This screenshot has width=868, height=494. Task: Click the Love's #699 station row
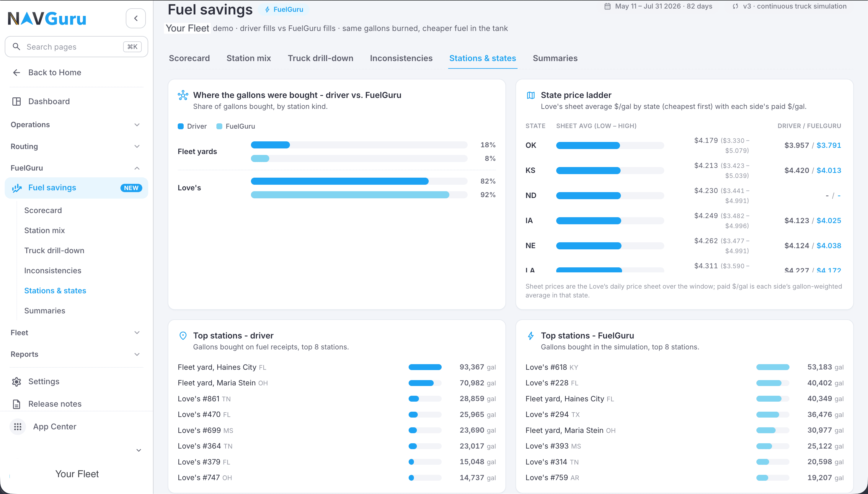pos(337,431)
